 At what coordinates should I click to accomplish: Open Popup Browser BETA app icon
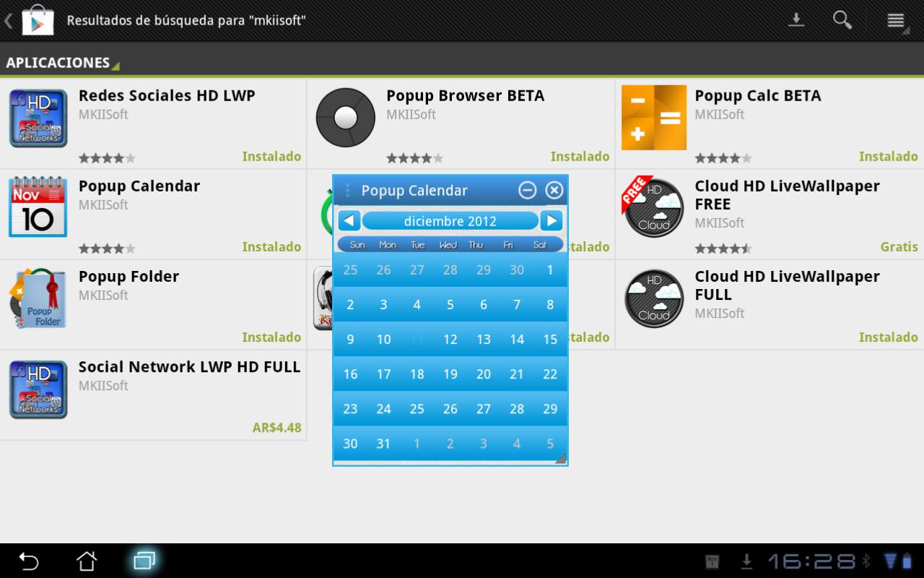[x=346, y=117]
